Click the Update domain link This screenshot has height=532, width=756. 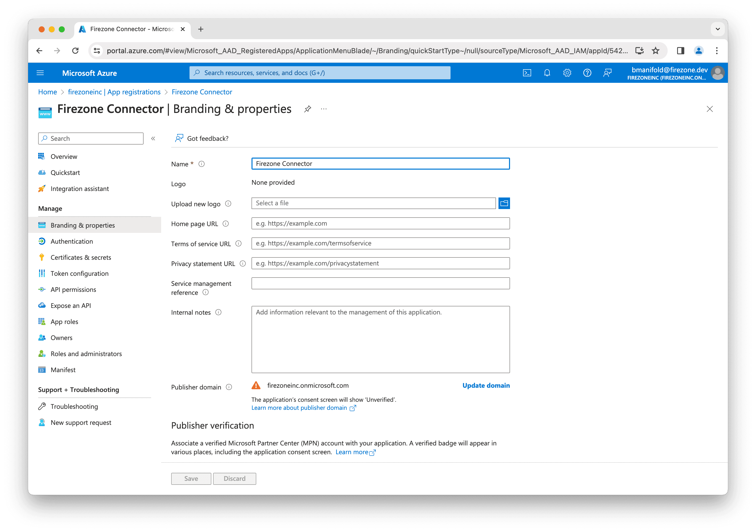pos(486,385)
